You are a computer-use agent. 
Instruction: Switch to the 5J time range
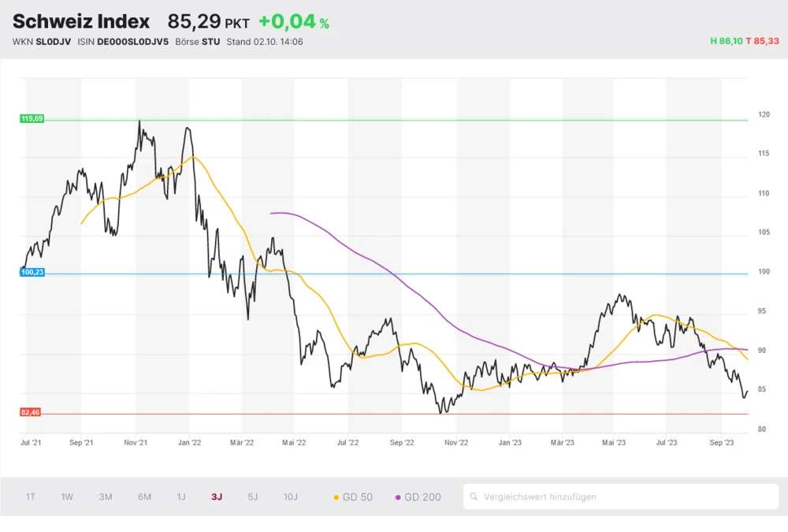click(x=252, y=497)
